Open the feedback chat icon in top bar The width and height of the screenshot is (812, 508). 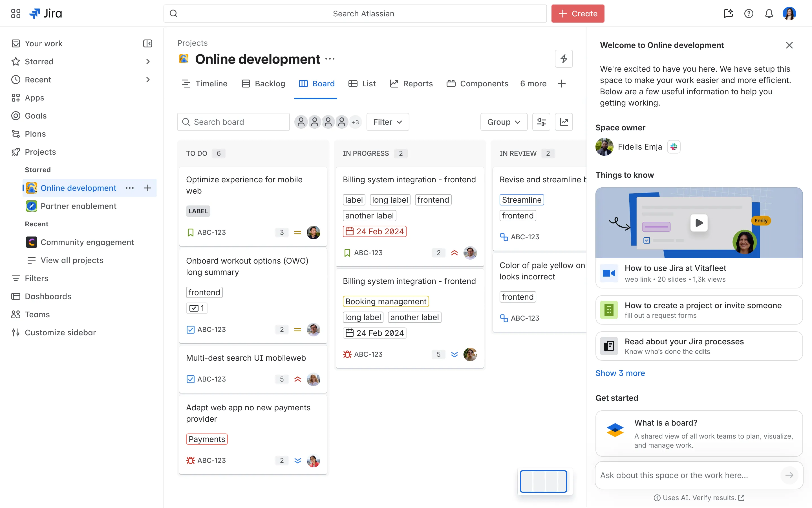[729, 14]
